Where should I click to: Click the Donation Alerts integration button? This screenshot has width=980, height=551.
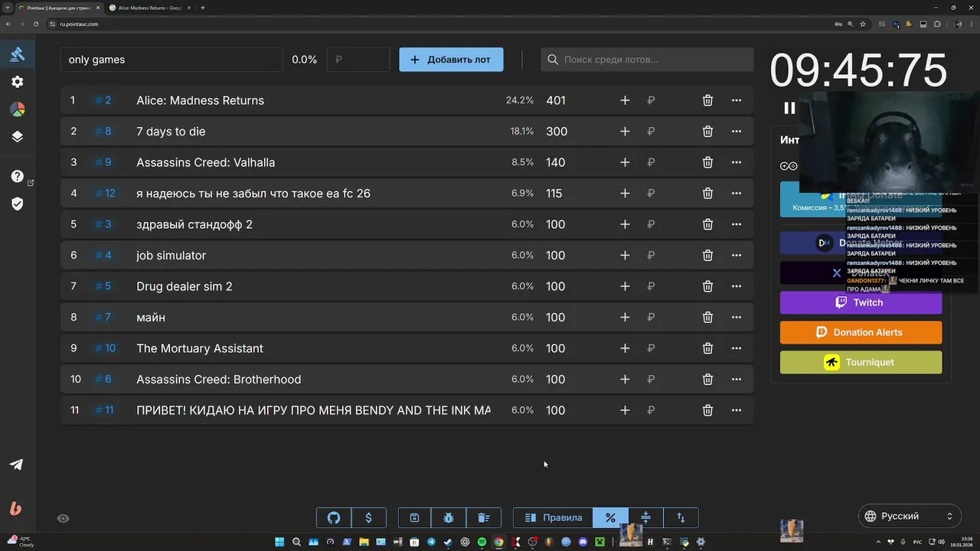tap(861, 332)
